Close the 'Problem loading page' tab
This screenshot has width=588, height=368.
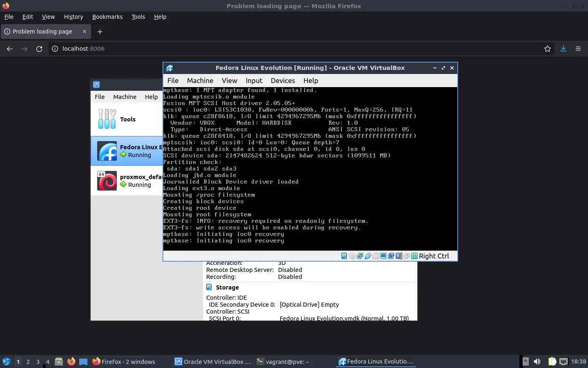click(85, 31)
